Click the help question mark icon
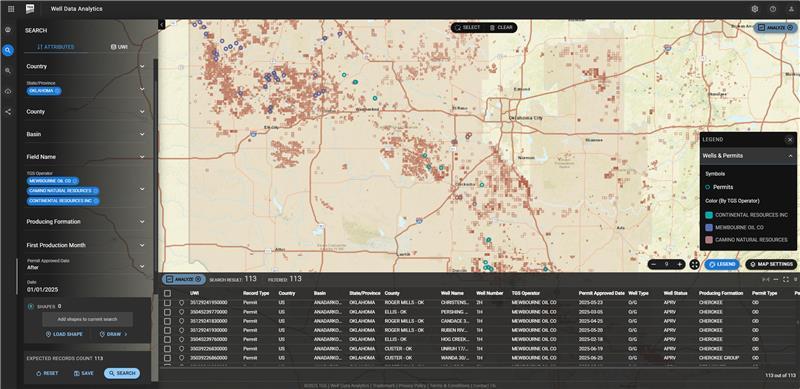This screenshot has width=800, height=389. [773, 9]
